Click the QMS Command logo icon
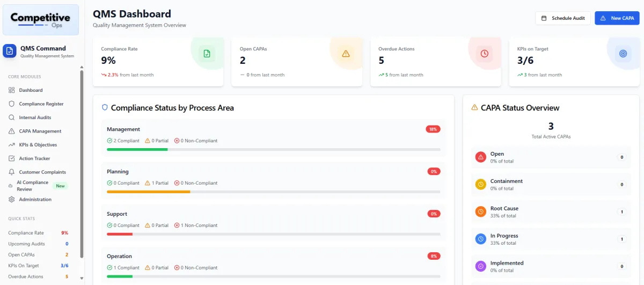The width and height of the screenshot is (644, 285). [x=9, y=51]
